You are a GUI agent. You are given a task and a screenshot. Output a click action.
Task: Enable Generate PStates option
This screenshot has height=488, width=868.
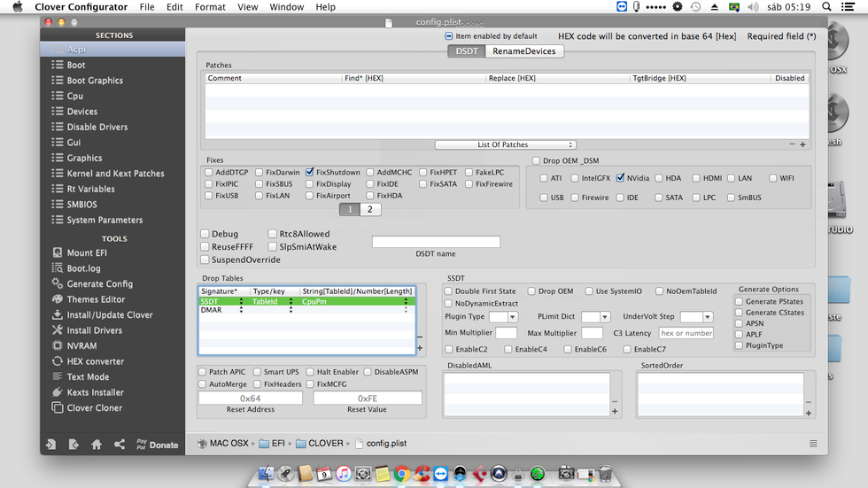tap(739, 301)
